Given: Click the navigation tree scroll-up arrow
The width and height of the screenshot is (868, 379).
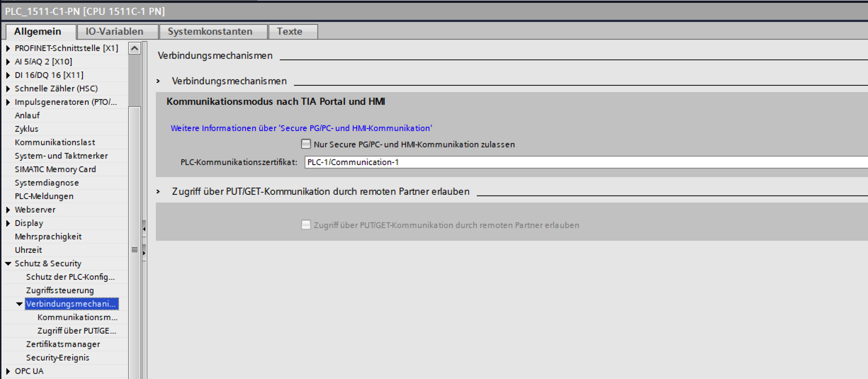Looking at the screenshot, I should [135, 48].
